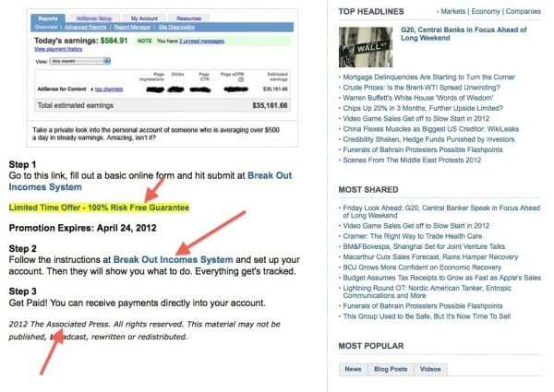Open the Report Manager sub-tab
This screenshot has height=392, width=554.
pos(132,27)
